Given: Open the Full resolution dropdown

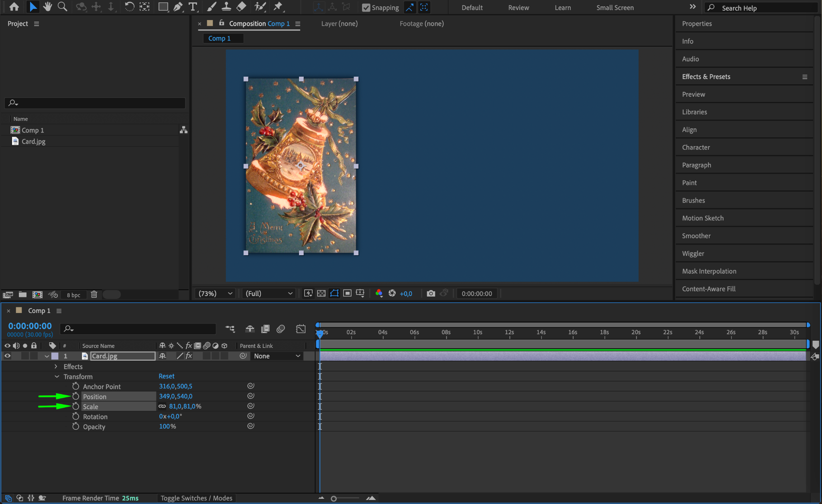Looking at the screenshot, I should click(x=269, y=293).
